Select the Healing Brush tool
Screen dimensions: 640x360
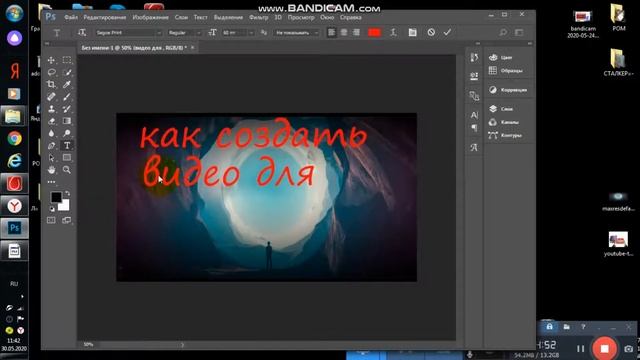pyautogui.click(x=51, y=96)
